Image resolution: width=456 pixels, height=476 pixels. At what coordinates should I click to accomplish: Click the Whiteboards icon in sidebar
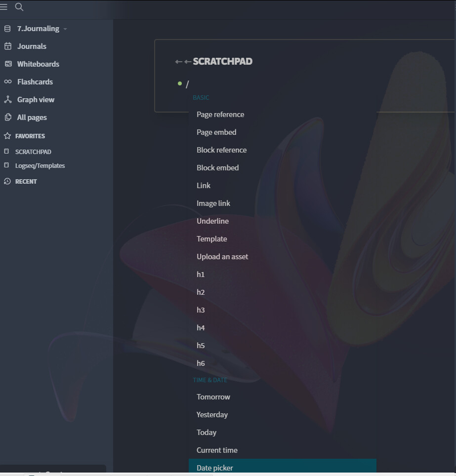[8, 64]
